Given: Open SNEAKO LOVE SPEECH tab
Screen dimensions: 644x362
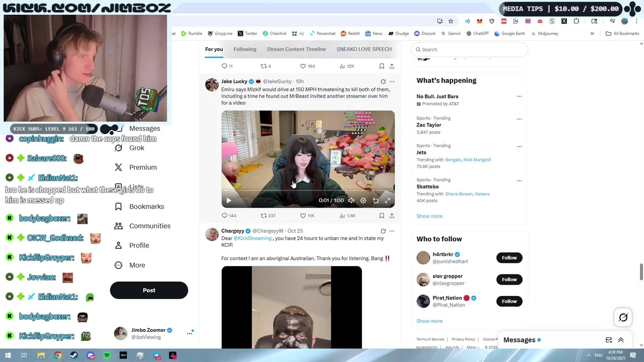Looking at the screenshot, I should click(x=364, y=49).
